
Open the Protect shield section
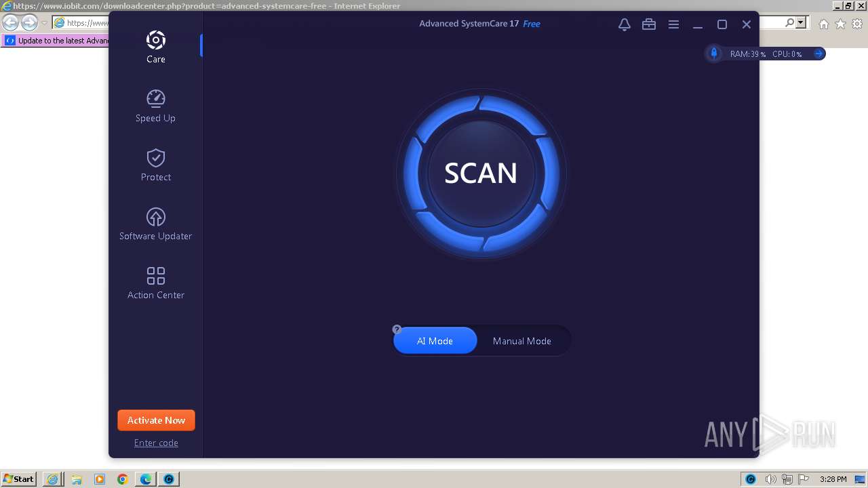click(156, 165)
